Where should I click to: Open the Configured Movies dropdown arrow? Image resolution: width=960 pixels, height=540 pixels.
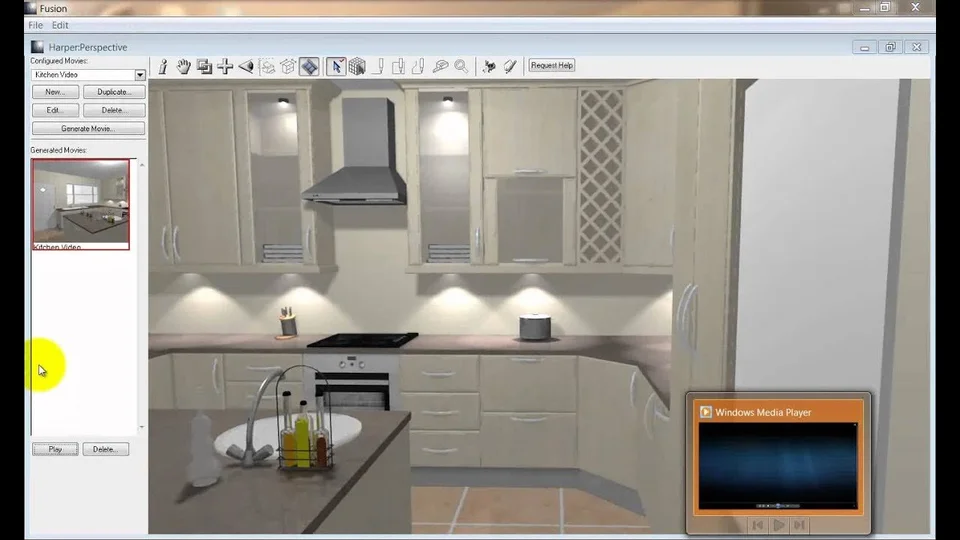coord(140,75)
